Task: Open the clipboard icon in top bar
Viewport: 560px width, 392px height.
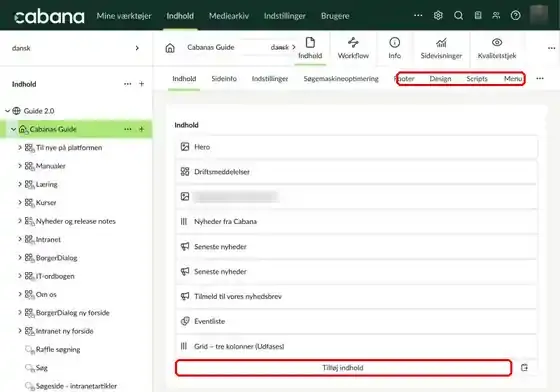Action: [478, 15]
